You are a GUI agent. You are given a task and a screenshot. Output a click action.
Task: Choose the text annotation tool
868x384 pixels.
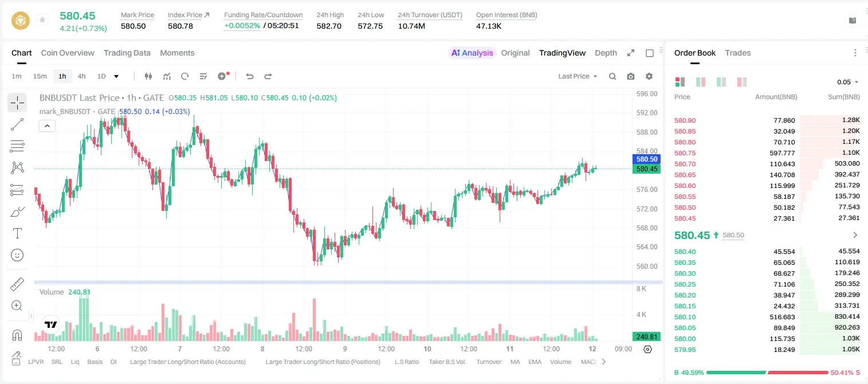pos(17,233)
